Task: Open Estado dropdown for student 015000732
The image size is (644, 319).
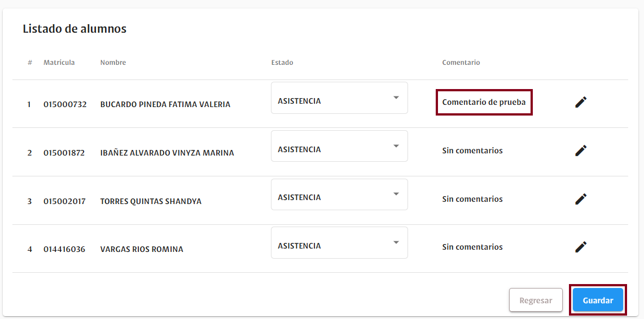Action: tap(339, 98)
